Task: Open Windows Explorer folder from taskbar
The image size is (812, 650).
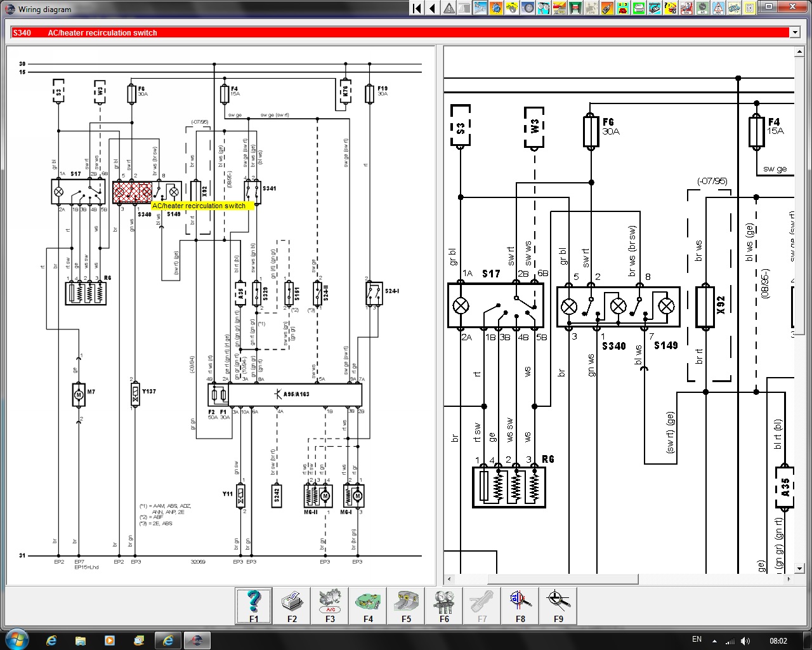Action: point(81,640)
